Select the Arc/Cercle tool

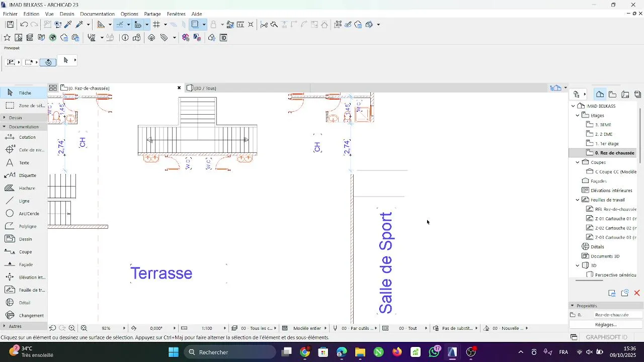pos(24,214)
